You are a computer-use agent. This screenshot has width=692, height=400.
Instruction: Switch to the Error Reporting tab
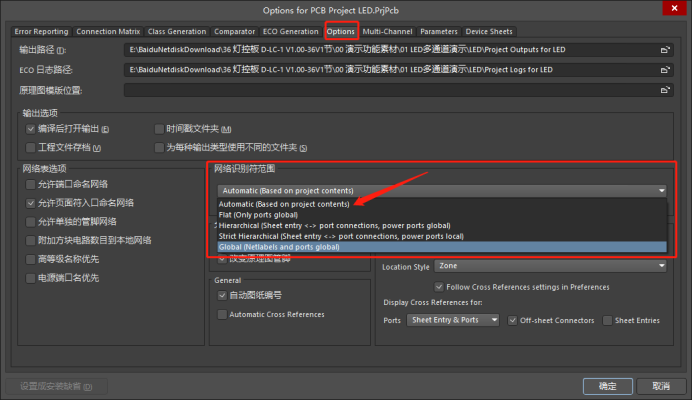(42, 32)
